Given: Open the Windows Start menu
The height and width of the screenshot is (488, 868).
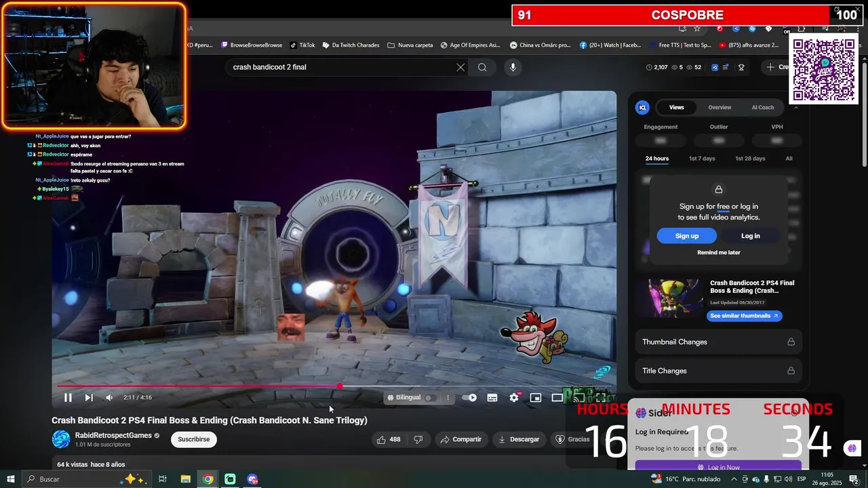Looking at the screenshot, I should coord(11,479).
